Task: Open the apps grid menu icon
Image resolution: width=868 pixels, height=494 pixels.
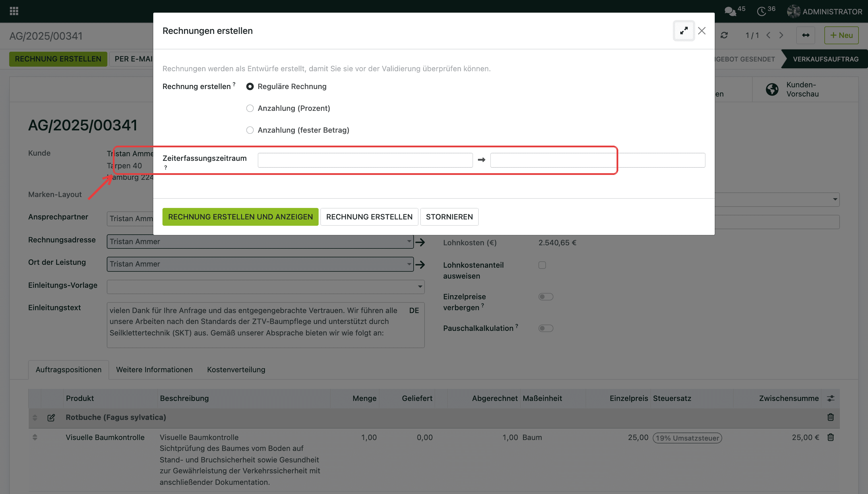Action: pos(14,11)
